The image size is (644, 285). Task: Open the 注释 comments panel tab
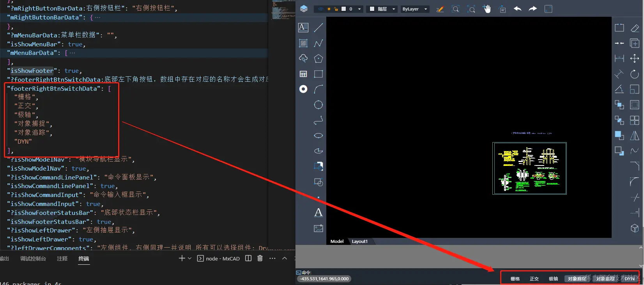(x=62, y=259)
